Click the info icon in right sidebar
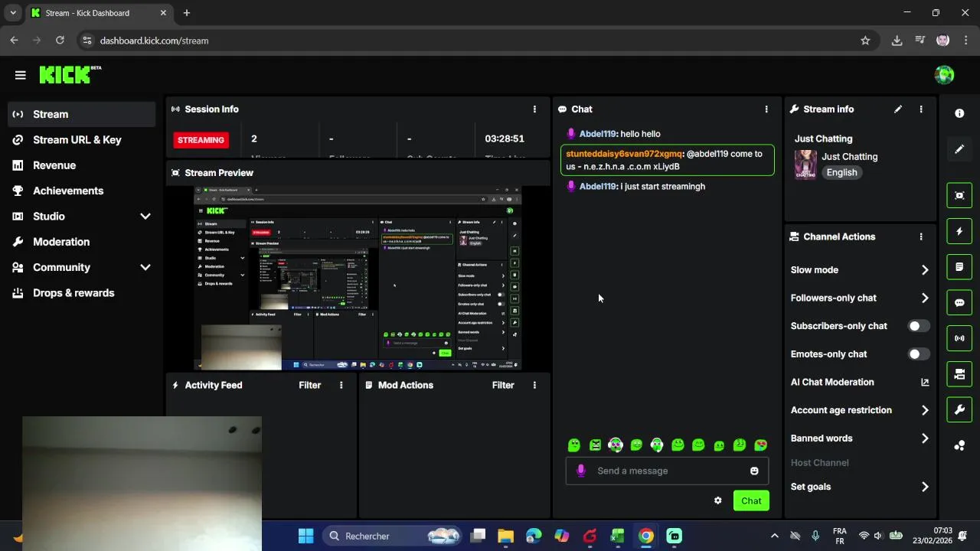The width and height of the screenshot is (980, 551). click(959, 113)
